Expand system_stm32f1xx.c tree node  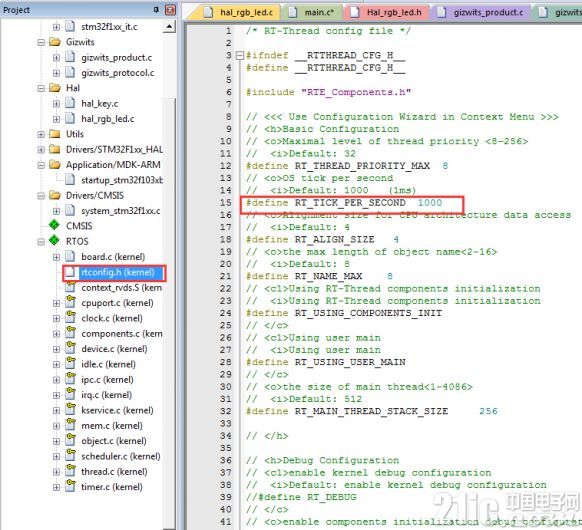pos(56,211)
